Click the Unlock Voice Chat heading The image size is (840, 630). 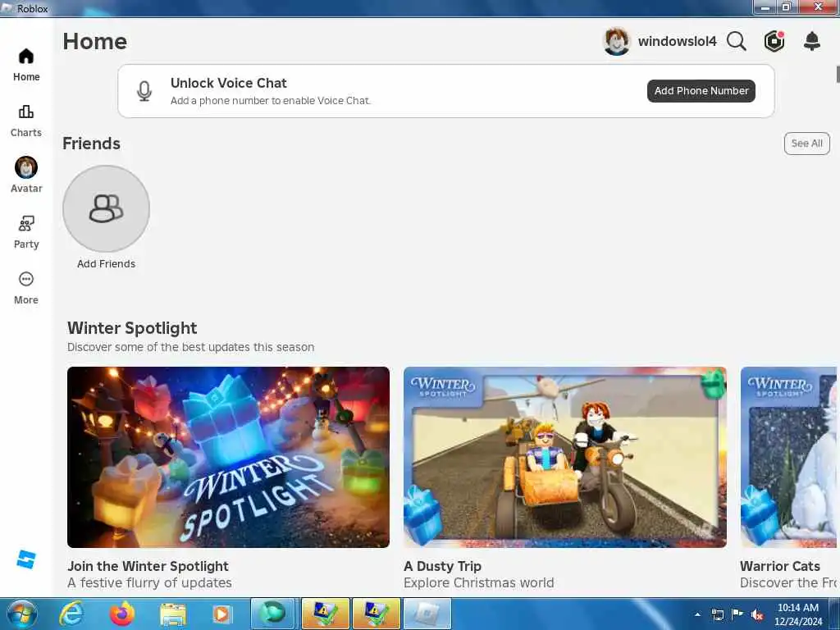tap(229, 83)
